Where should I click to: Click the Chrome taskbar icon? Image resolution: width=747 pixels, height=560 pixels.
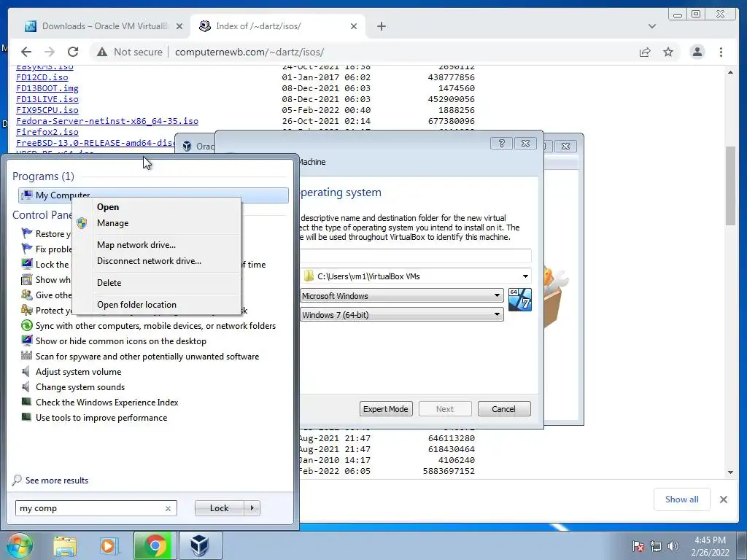tap(155, 545)
